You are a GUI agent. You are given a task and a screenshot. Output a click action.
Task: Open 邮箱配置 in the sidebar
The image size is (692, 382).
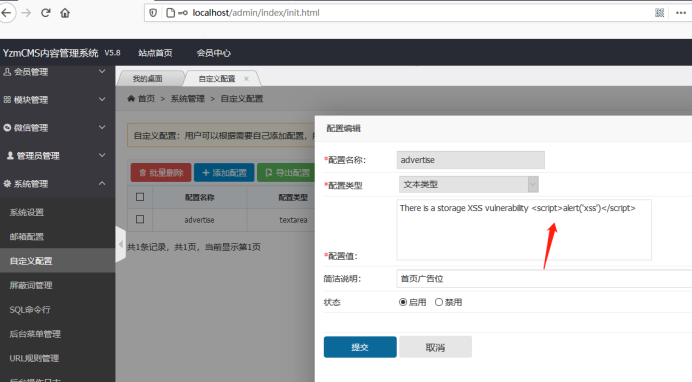(x=27, y=236)
